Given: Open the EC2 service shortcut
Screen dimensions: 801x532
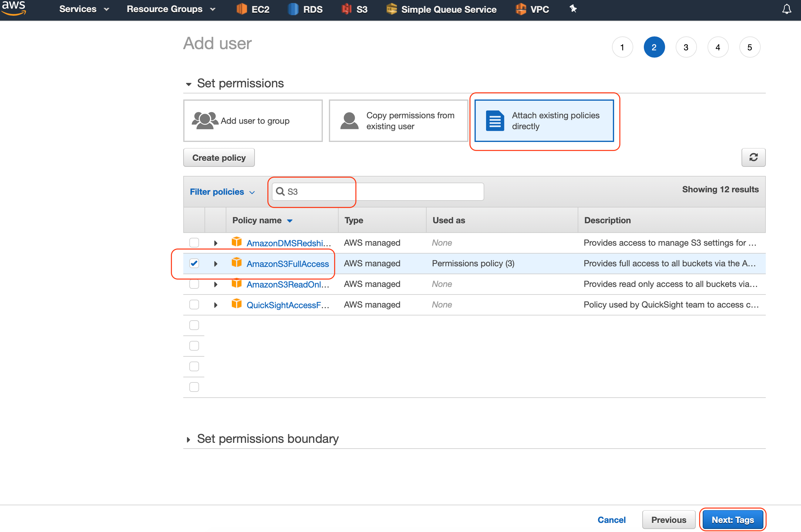Looking at the screenshot, I should point(253,9).
